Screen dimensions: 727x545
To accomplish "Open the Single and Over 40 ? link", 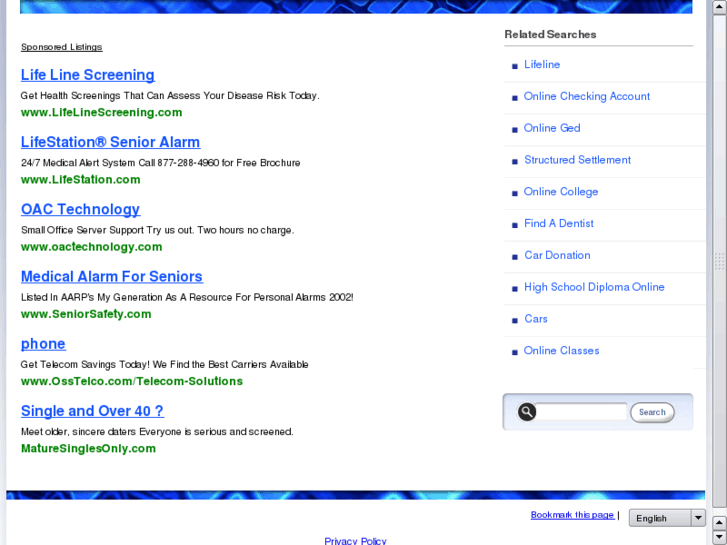I will pyautogui.click(x=92, y=411).
